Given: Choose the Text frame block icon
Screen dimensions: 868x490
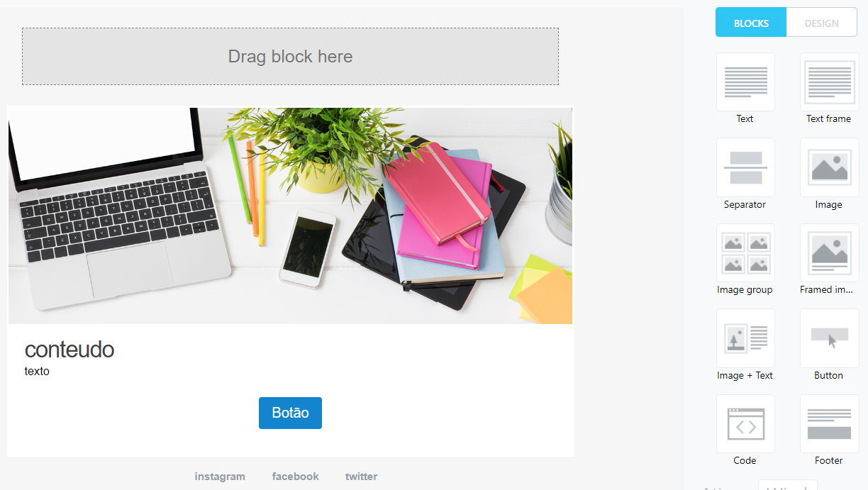Looking at the screenshot, I should pos(829,82).
